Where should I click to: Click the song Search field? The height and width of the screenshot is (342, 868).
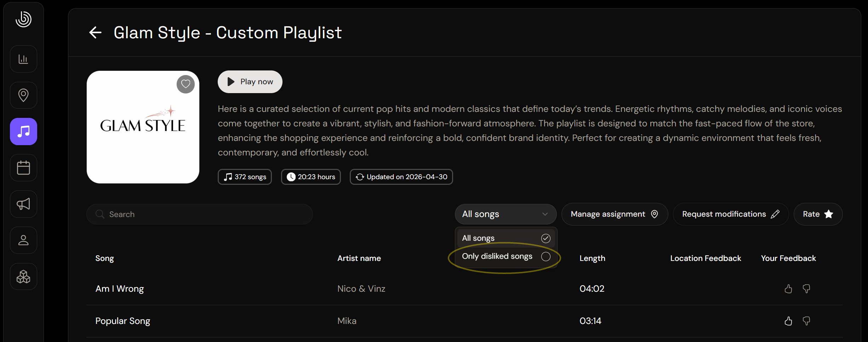coord(200,214)
